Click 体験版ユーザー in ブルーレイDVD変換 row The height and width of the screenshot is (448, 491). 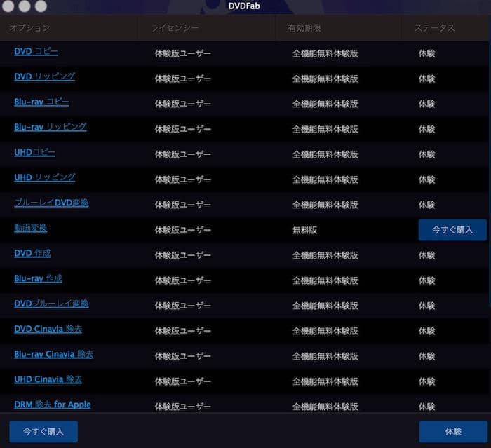coord(183,205)
